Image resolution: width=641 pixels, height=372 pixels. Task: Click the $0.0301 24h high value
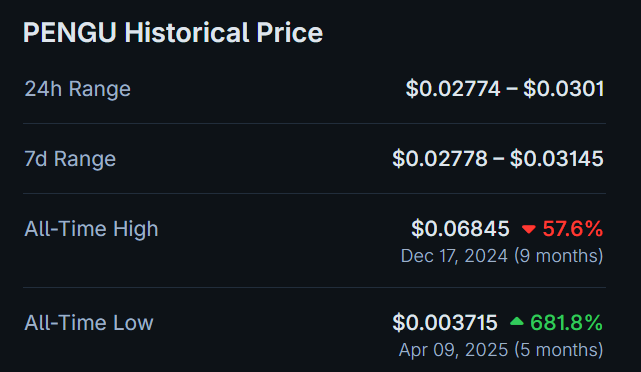pos(563,89)
